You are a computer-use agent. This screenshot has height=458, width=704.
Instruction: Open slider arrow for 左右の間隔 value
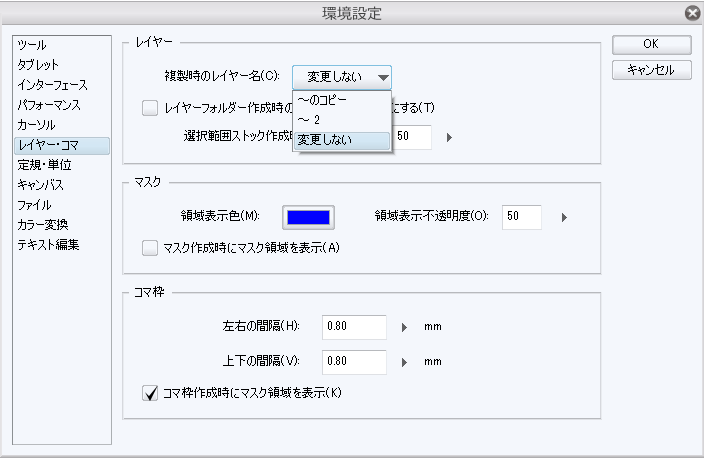(404, 327)
